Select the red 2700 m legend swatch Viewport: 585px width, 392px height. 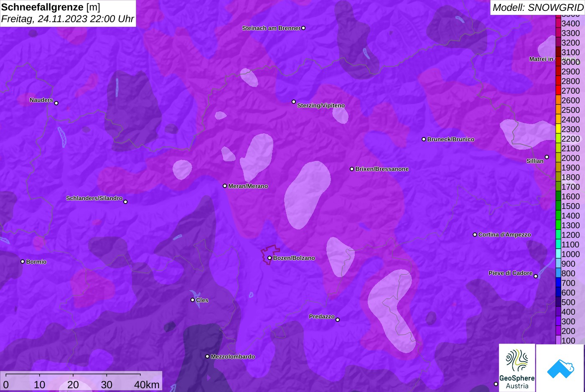pos(558,91)
